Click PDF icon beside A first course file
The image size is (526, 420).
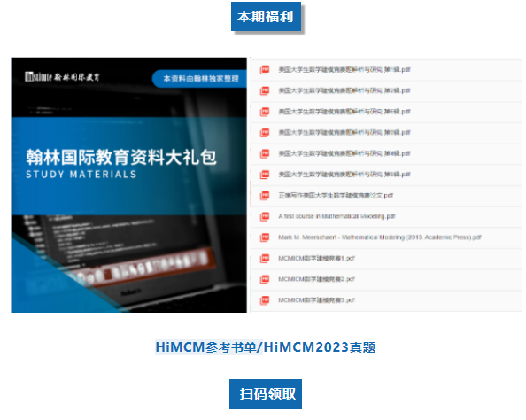[x=265, y=216]
